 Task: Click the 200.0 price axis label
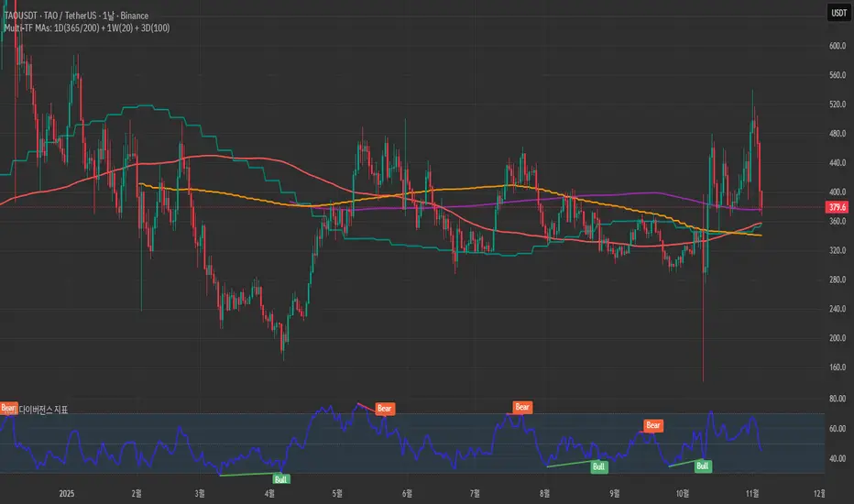click(838, 338)
